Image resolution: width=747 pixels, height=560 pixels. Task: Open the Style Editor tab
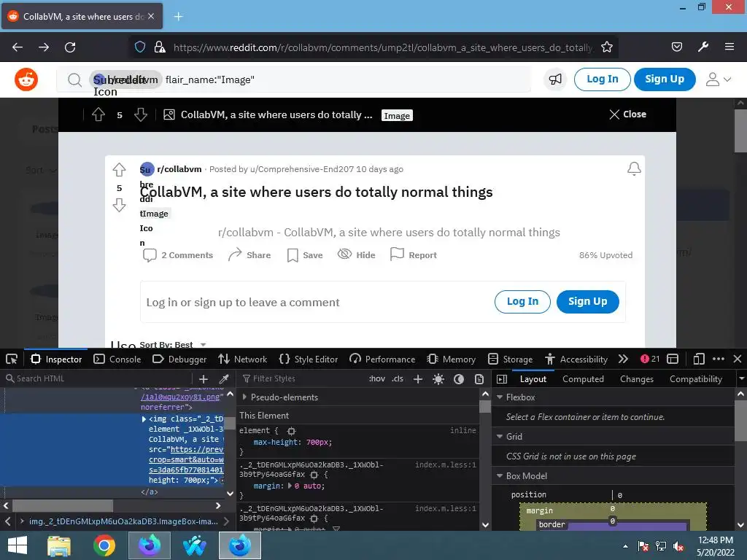309,359
